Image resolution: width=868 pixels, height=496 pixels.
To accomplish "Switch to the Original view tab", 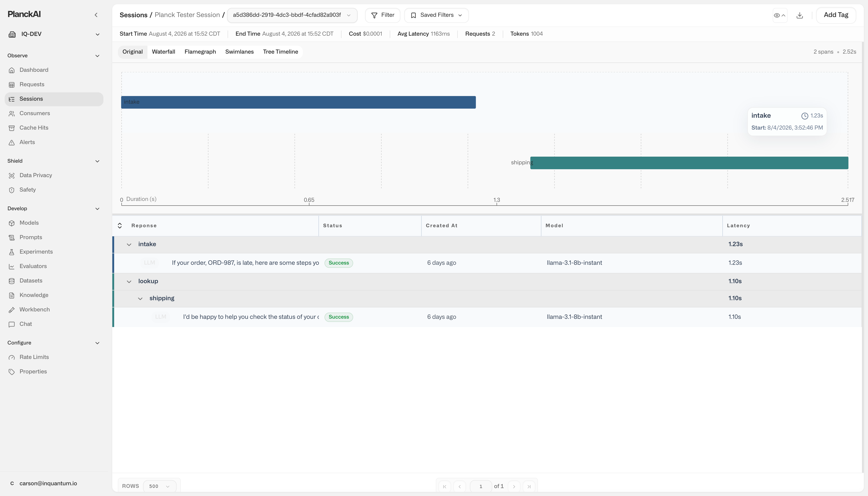I will [x=132, y=52].
